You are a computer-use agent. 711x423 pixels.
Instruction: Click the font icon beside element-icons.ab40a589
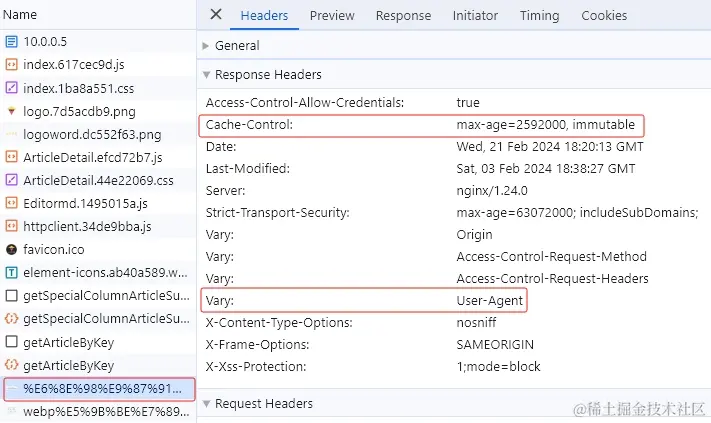coord(12,272)
